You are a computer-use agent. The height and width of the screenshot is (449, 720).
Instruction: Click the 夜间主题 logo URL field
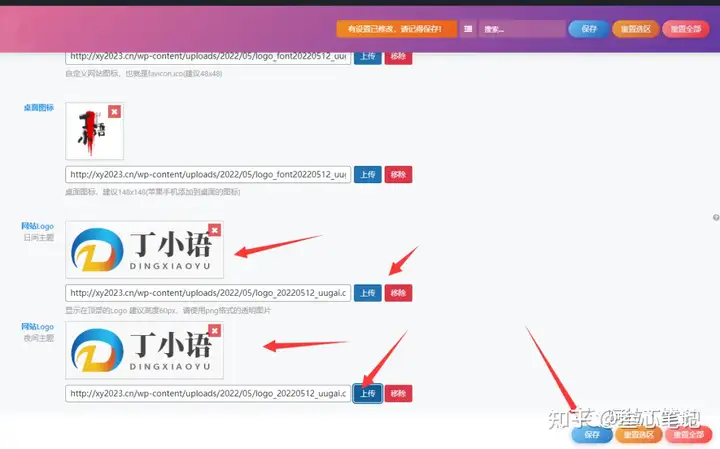[x=208, y=393]
